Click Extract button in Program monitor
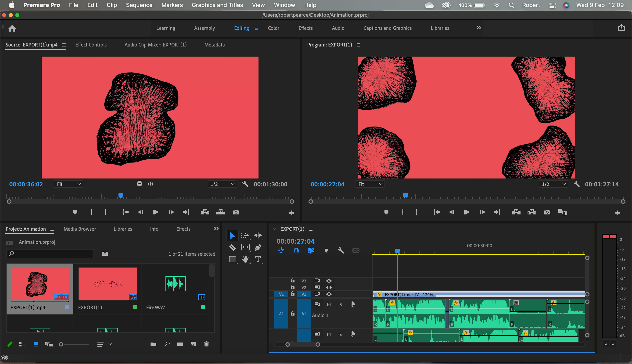Screen dimensions: 632x364 [x=531, y=212]
